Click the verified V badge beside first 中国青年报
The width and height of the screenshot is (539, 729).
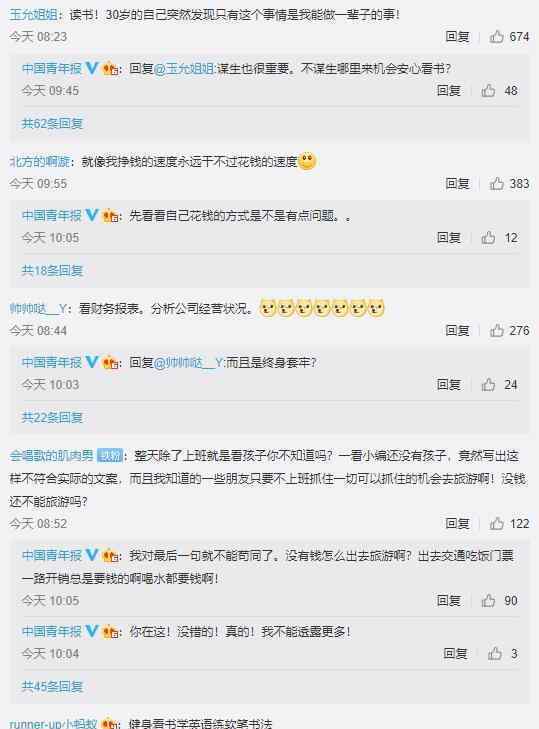92,68
